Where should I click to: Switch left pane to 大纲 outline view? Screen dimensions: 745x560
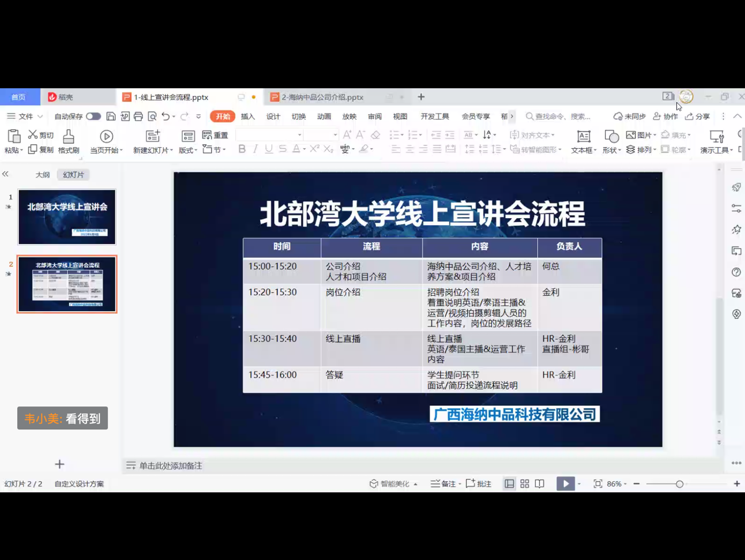coord(42,175)
